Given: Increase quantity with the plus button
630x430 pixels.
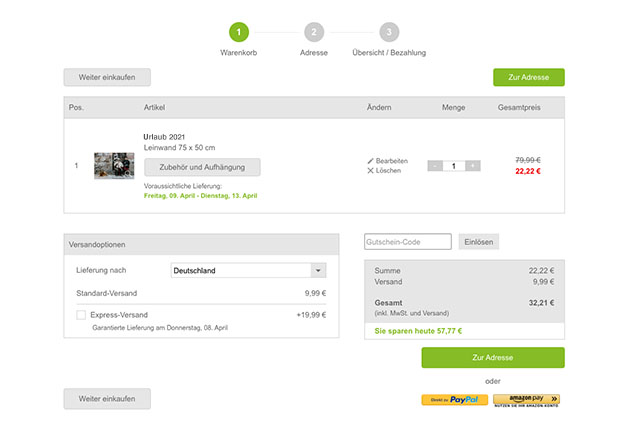Looking at the screenshot, I should click(x=472, y=166).
